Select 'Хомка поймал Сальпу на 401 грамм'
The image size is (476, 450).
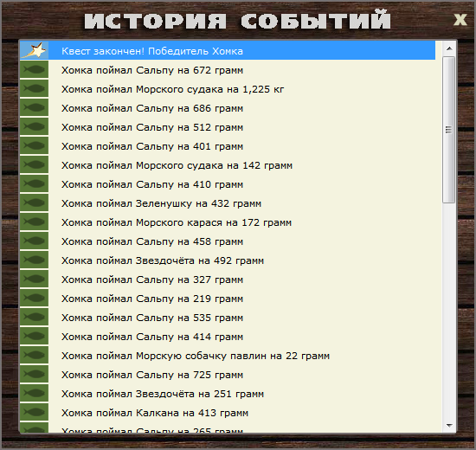tap(228, 145)
